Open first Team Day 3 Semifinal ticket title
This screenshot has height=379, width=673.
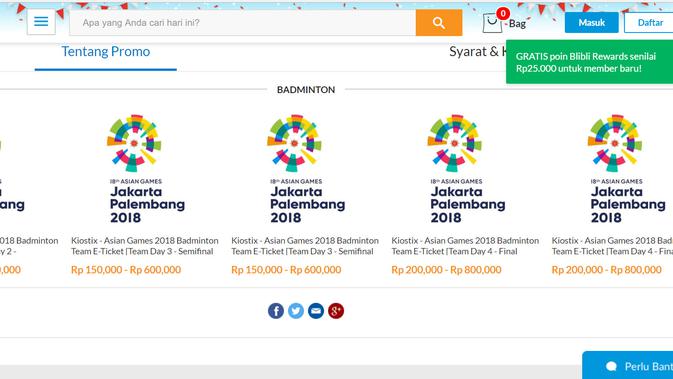click(145, 246)
